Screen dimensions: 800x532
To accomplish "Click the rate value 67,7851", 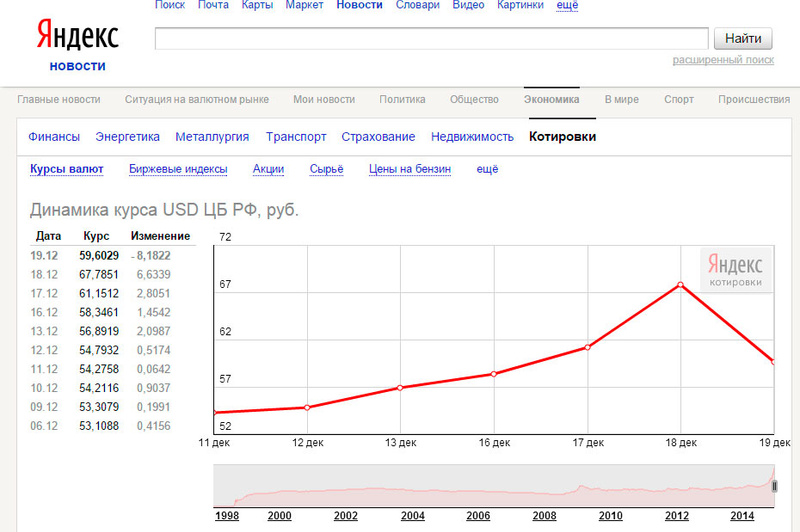I will pos(99,274).
